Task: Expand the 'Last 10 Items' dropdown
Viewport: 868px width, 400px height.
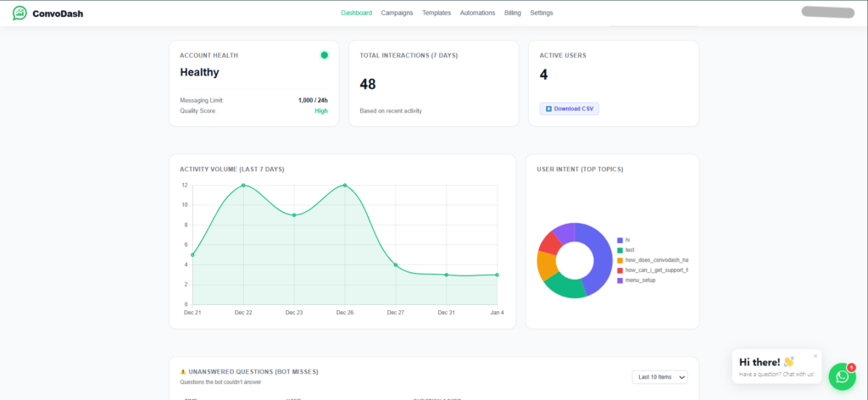Action: pos(659,377)
